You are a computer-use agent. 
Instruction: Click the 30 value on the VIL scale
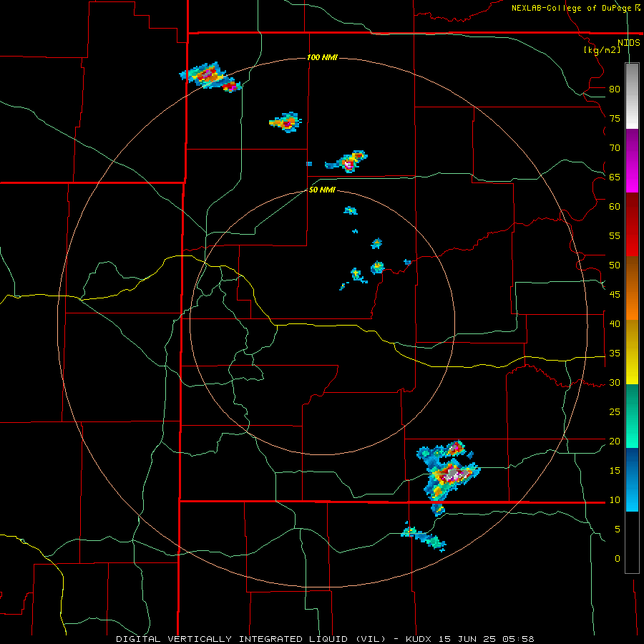(x=615, y=383)
